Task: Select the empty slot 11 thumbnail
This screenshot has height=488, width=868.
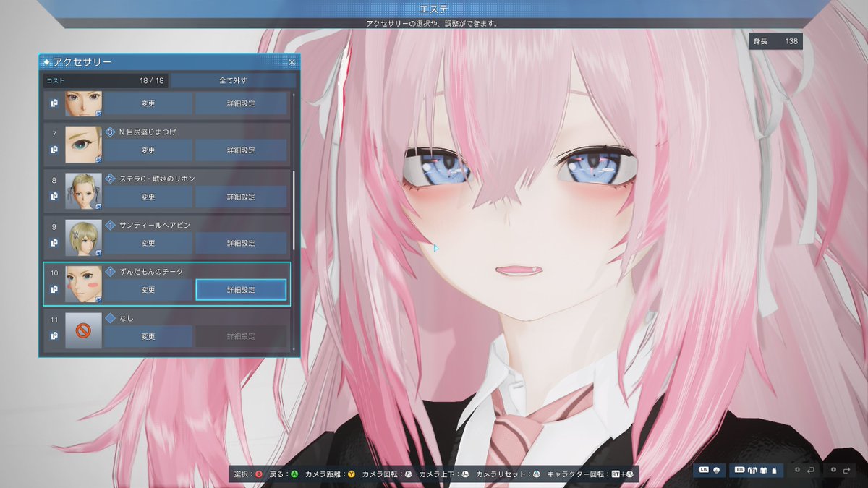Action: pos(83,331)
